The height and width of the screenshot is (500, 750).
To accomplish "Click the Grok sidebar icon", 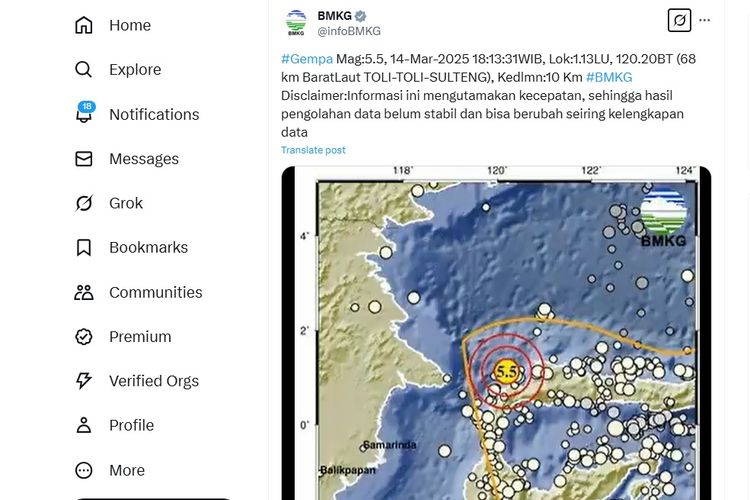I will (84, 203).
